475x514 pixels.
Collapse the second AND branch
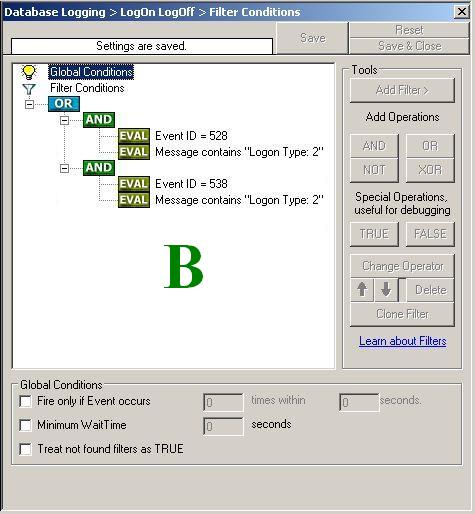pyautogui.click(x=64, y=168)
